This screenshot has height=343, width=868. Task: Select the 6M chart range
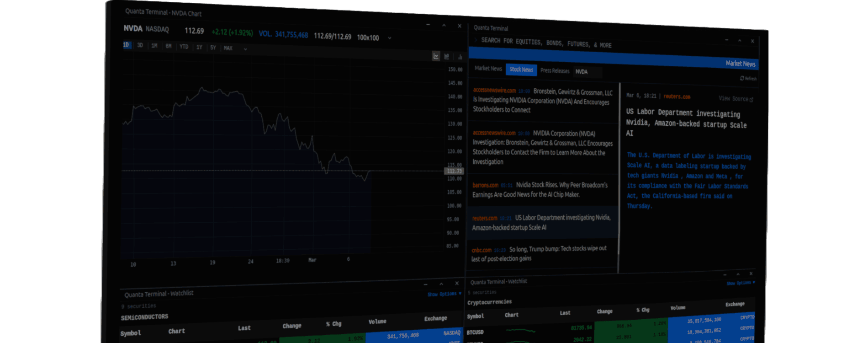[x=169, y=46]
